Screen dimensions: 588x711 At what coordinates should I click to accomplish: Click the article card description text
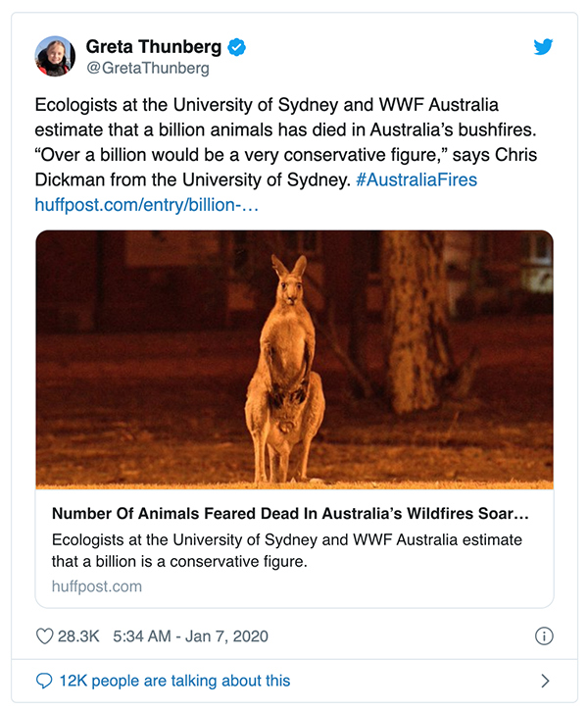click(286, 550)
